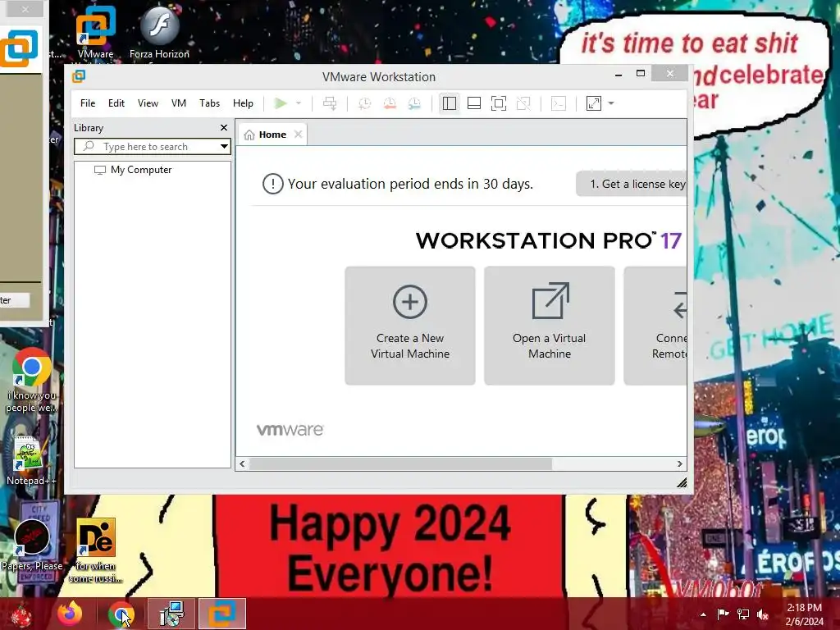Open the View menu

(148, 103)
